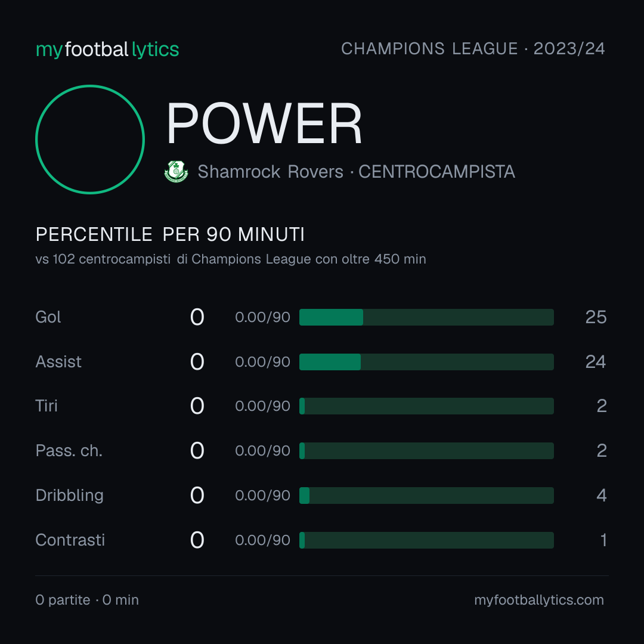644x644 pixels.
Task: Click the Shamrock Rovers club crest icon
Action: 176,171
